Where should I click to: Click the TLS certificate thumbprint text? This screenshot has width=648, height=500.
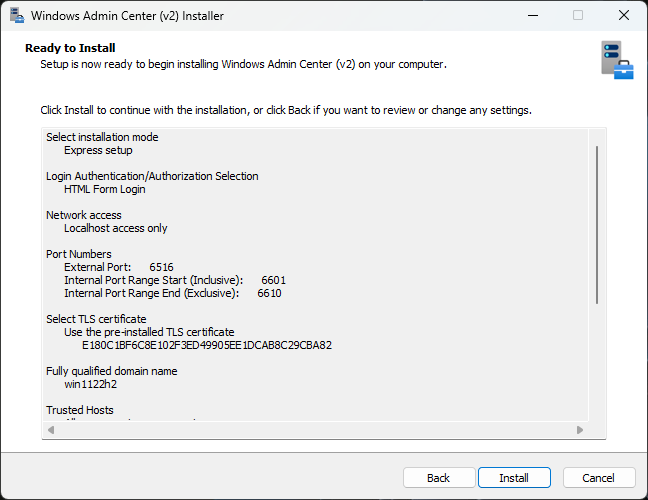click(207, 345)
